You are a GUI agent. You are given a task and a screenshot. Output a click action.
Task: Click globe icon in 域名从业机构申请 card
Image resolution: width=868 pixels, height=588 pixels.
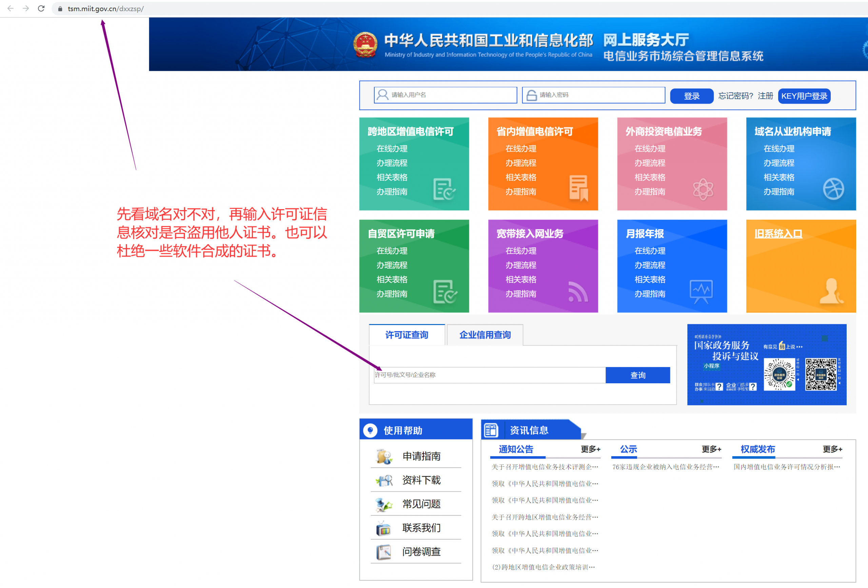(x=833, y=188)
